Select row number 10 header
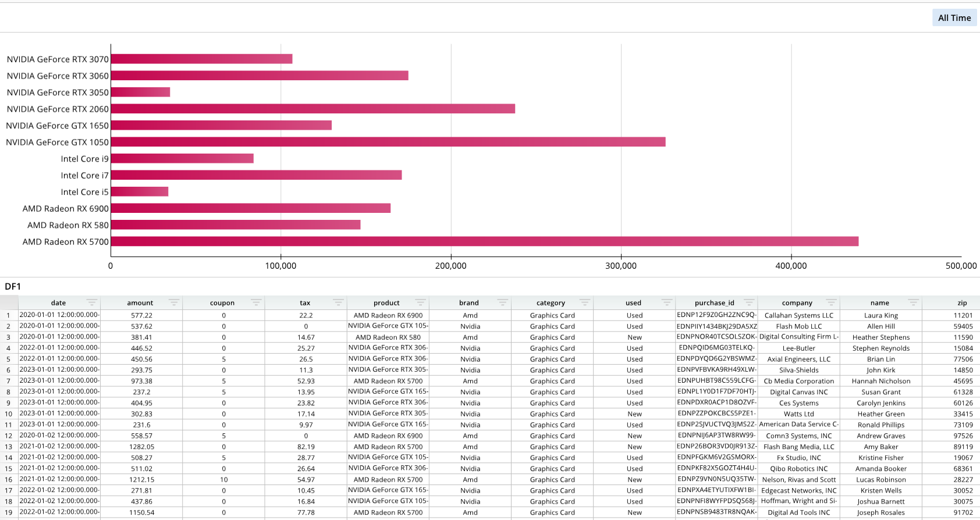This screenshot has height=520, width=980. (x=9, y=414)
